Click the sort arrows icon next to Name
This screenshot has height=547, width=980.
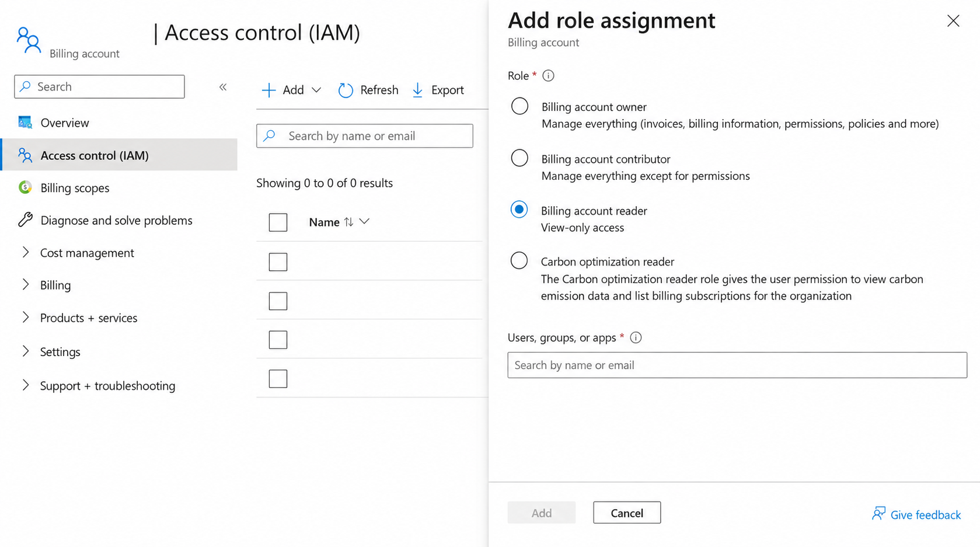coord(348,222)
